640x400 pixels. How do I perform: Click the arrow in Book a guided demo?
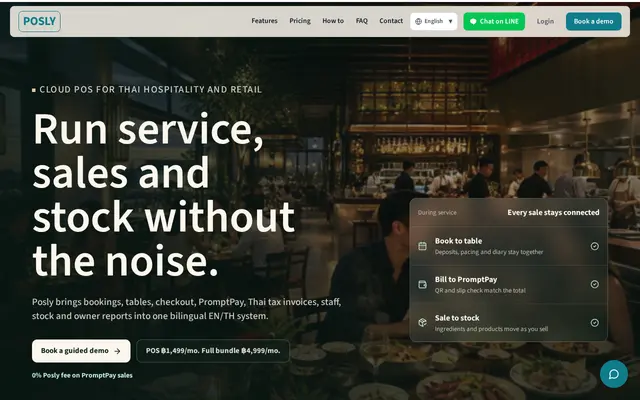click(x=118, y=351)
